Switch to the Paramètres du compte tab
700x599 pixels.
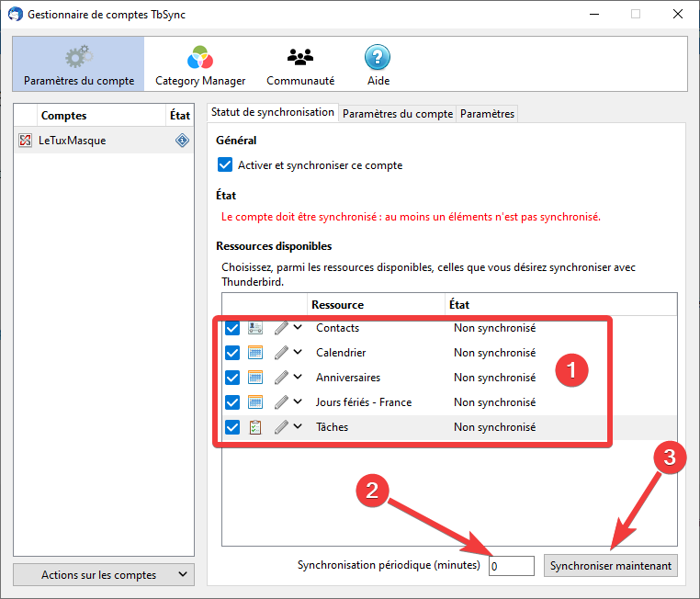click(x=398, y=114)
